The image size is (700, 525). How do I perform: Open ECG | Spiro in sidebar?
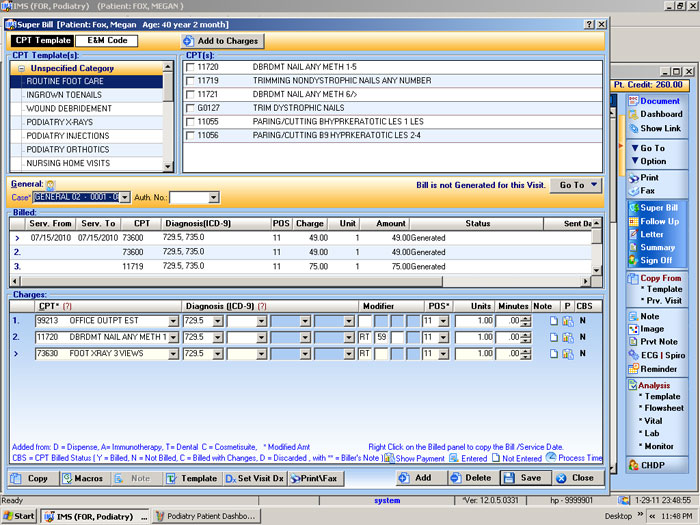coord(657,355)
